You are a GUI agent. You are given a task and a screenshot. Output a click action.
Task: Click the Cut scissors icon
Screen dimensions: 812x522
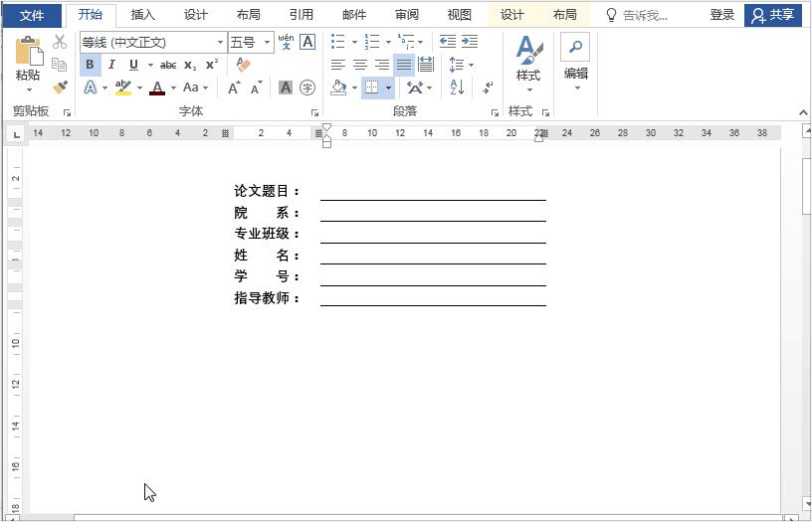click(x=60, y=42)
